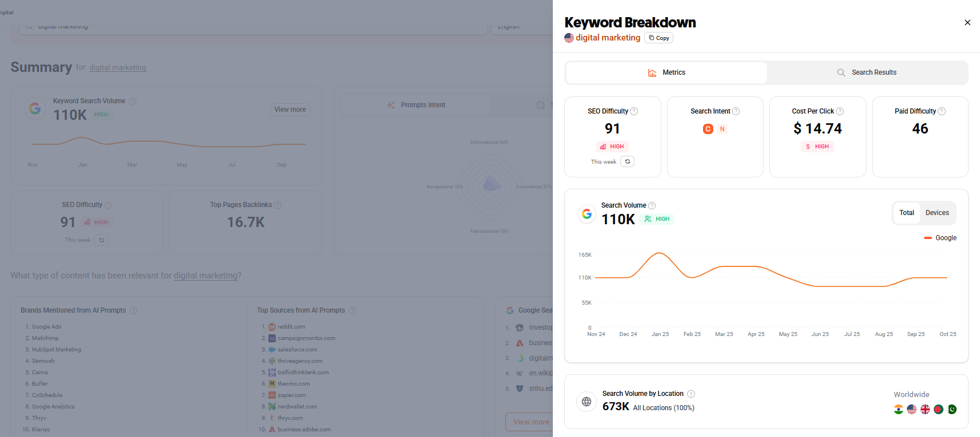
Task: Click the Google logo beside Search Volume 110K
Action: [587, 214]
